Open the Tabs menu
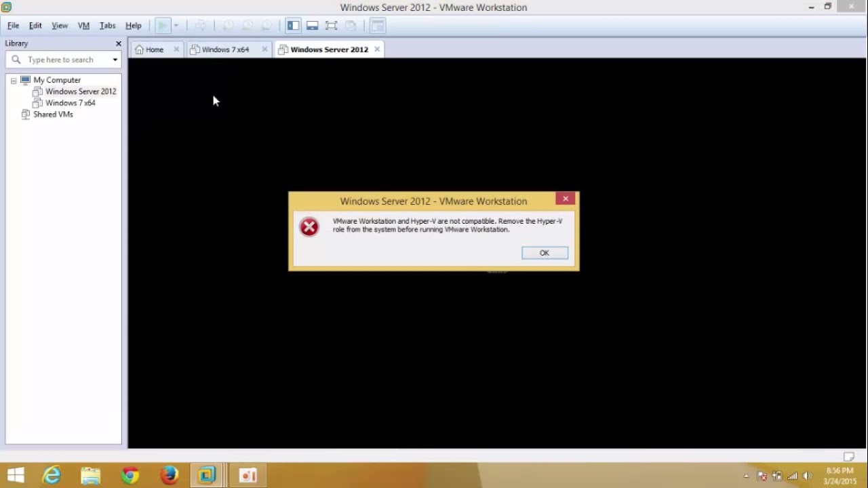Screen dimensions: 868x488 pos(107,26)
